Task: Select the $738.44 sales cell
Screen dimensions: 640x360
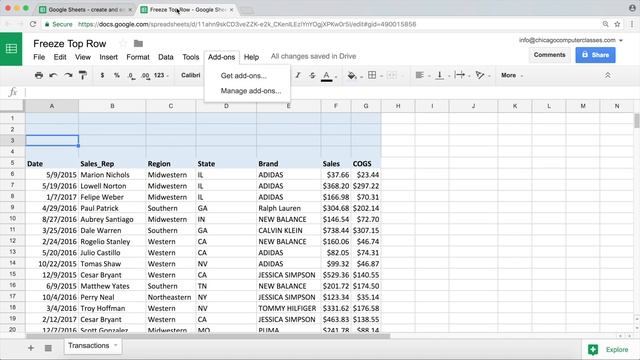Action: point(336,230)
